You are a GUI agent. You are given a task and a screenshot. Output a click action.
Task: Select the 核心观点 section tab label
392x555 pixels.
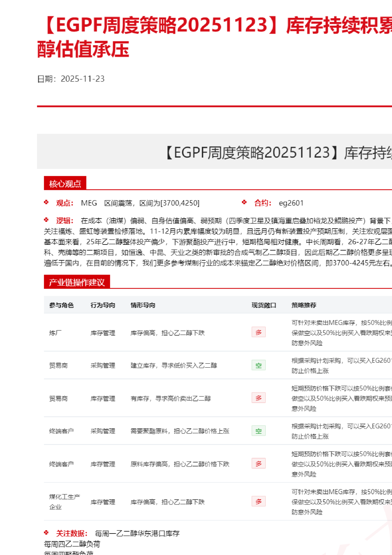click(65, 183)
